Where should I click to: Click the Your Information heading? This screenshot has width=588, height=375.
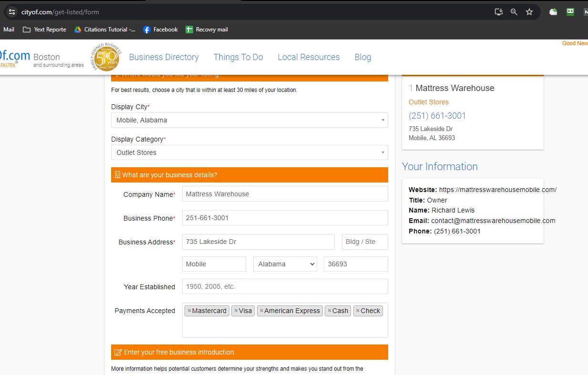pyautogui.click(x=440, y=166)
